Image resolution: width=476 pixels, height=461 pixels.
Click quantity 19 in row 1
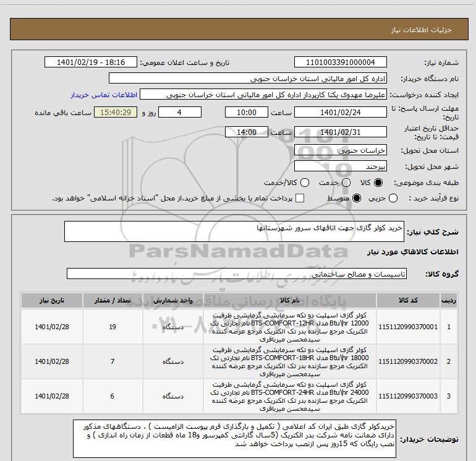coord(113,327)
